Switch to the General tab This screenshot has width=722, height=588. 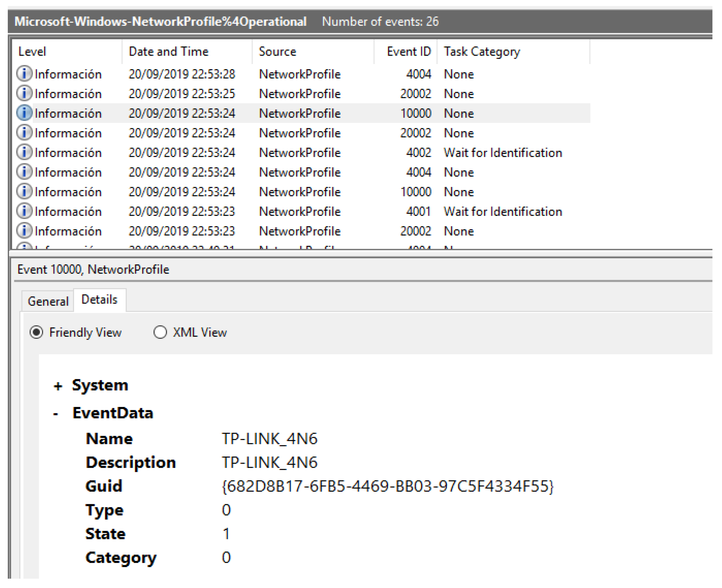(x=48, y=301)
